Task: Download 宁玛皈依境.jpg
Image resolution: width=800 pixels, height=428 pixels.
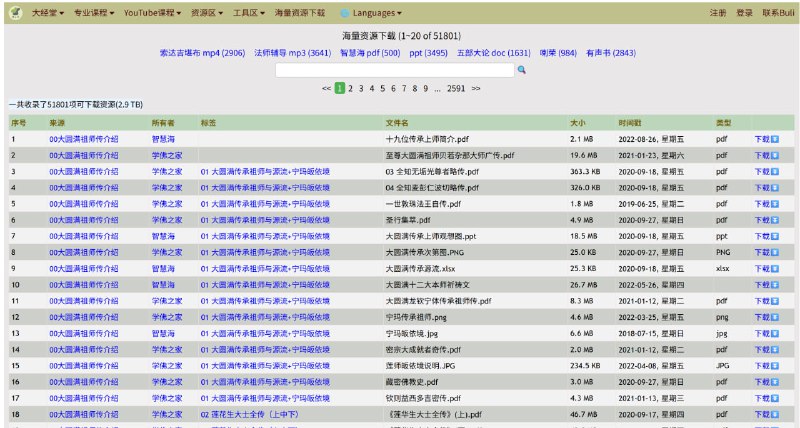Action: pos(766,334)
